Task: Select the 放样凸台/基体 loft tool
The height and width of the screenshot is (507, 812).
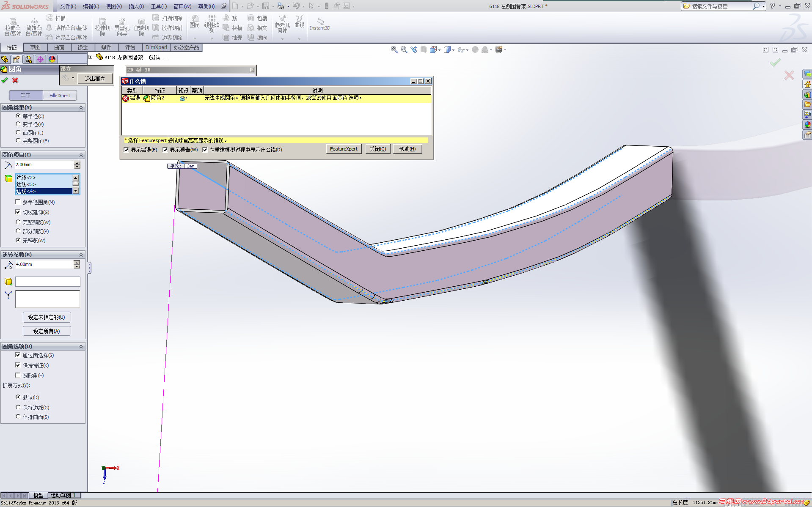Action: pos(66,28)
